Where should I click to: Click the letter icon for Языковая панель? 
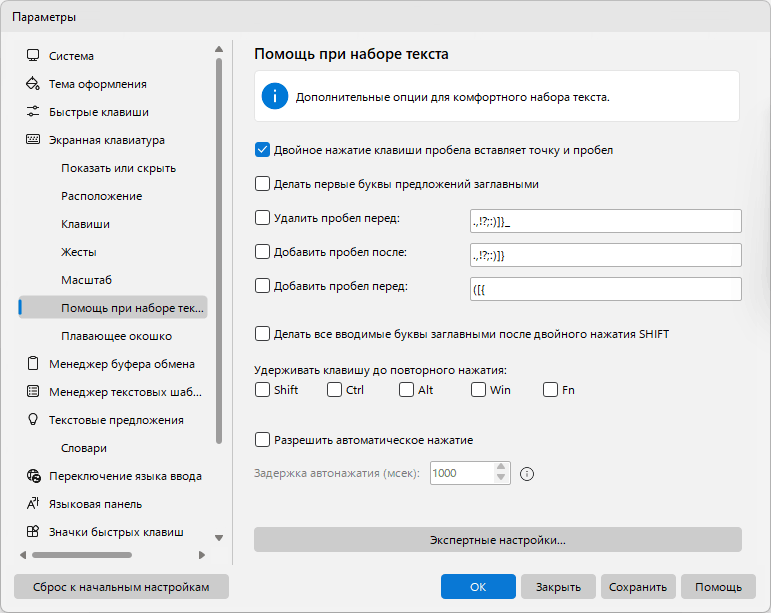point(33,503)
